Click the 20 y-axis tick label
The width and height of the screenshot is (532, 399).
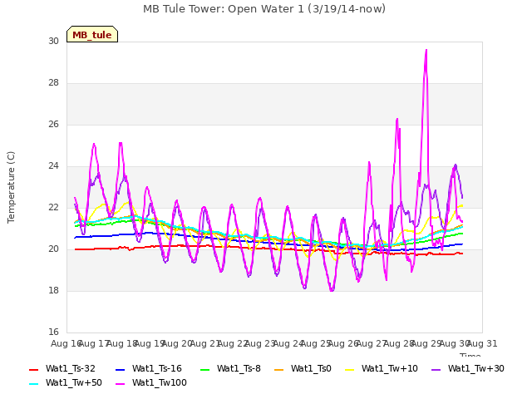pyautogui.click(x=53, y=249)
